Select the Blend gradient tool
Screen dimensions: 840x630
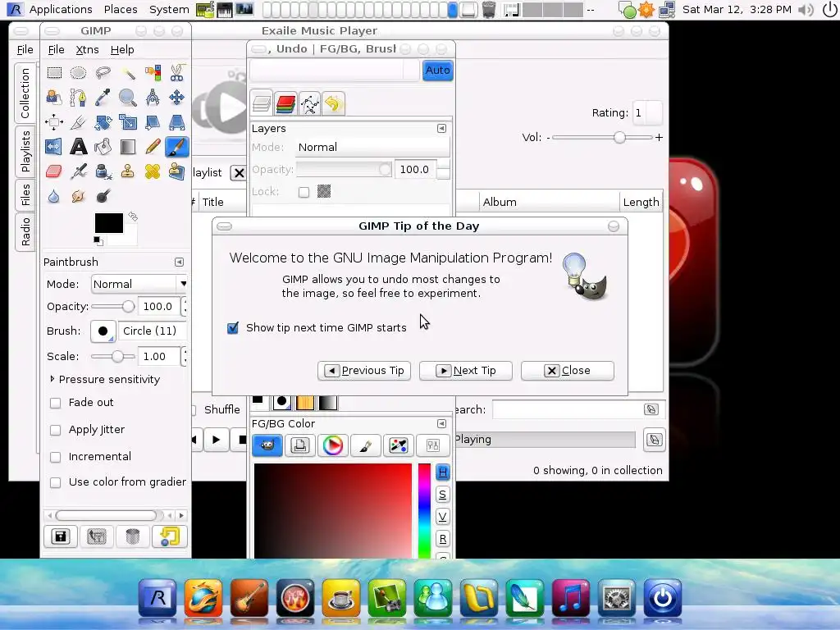coord(127,146)
